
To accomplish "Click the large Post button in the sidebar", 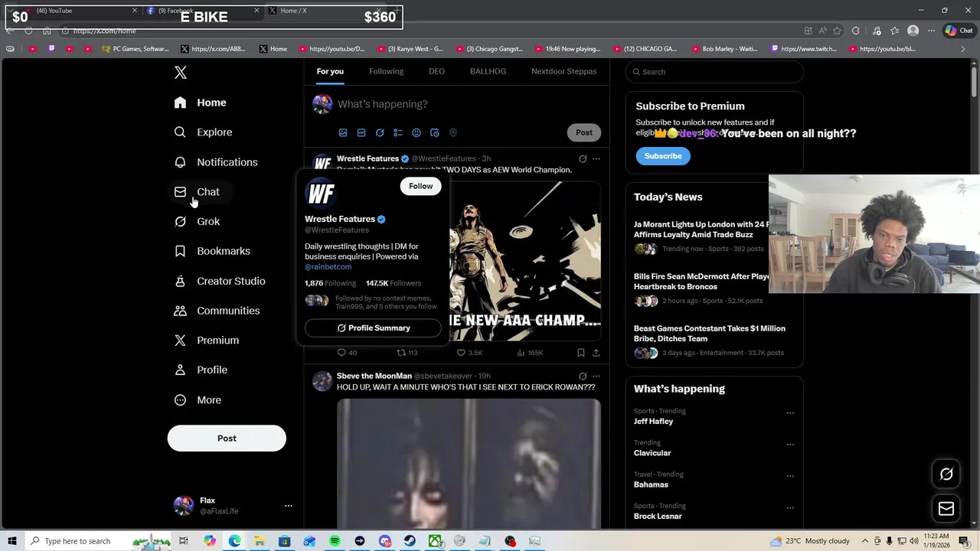I will tap(227, 439).
